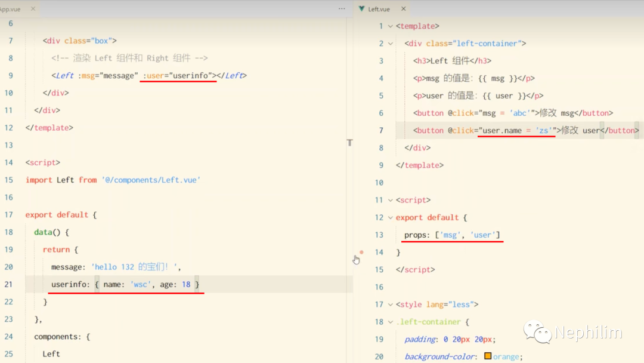644x363 pixels.
Task: Click the Vue file icon on Left.vue tab
Action: [x=361, y=9]
